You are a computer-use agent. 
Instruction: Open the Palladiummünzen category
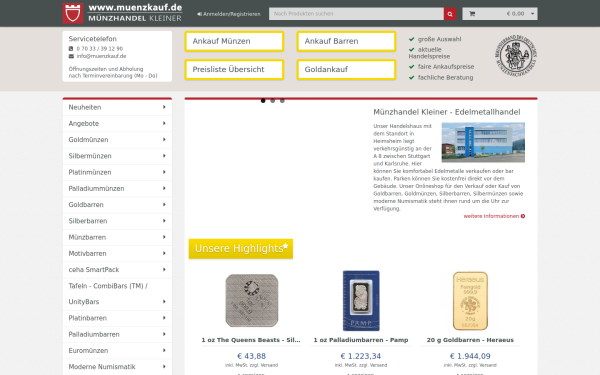pos(117,189)
